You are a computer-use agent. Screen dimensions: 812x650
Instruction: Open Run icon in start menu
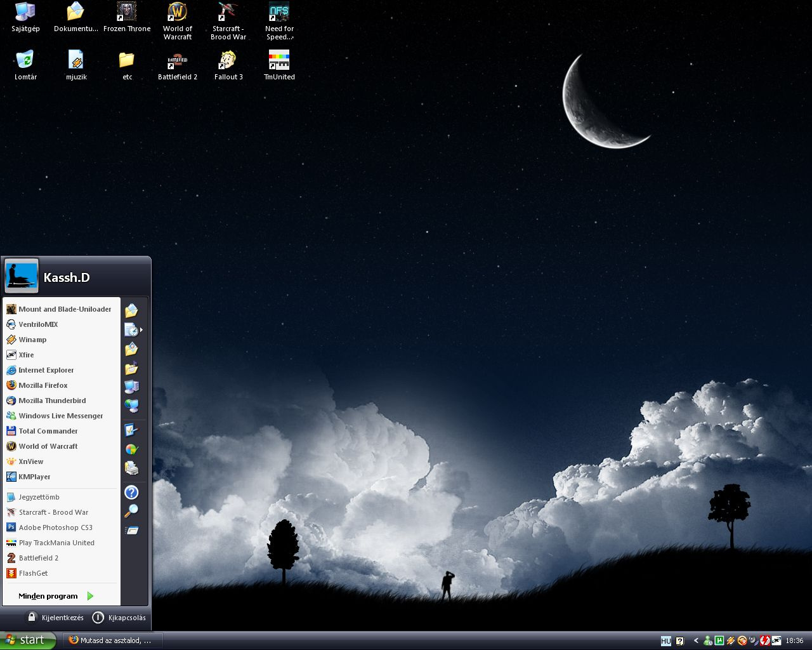(131, 530)
